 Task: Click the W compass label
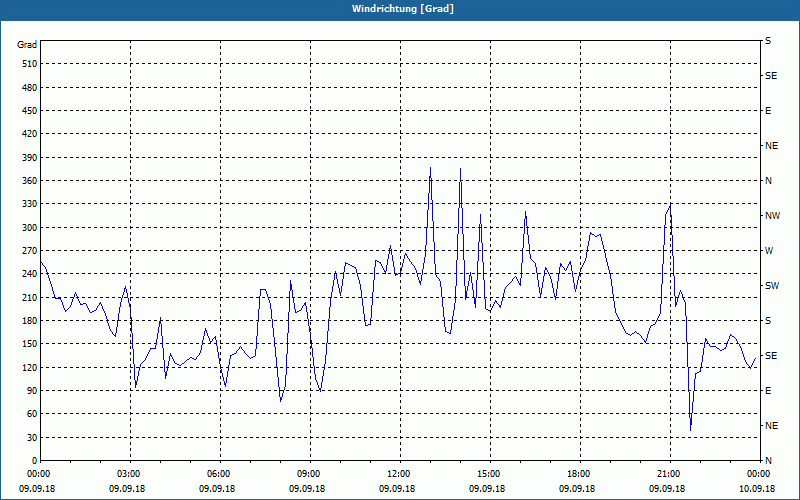pos(769,251)
